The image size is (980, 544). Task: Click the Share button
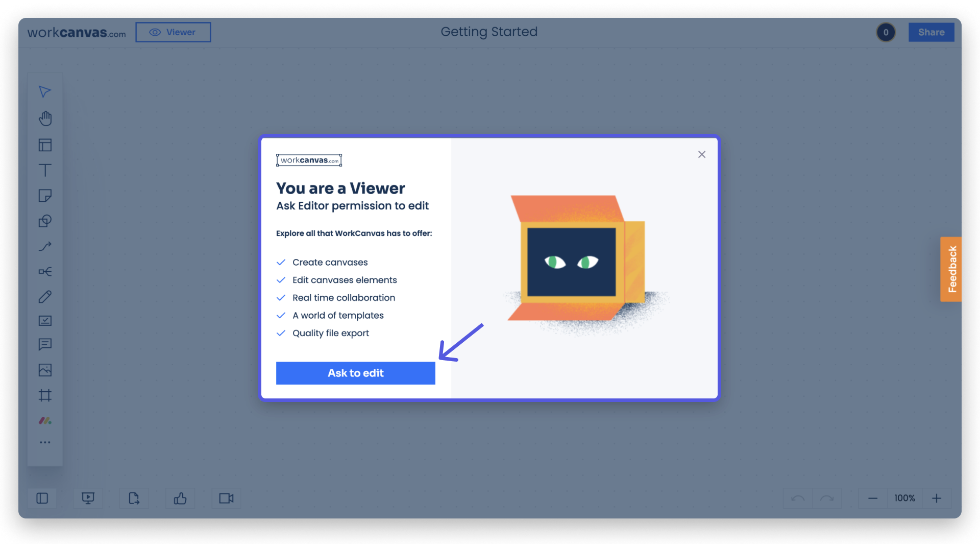click(x=931, y=32)
